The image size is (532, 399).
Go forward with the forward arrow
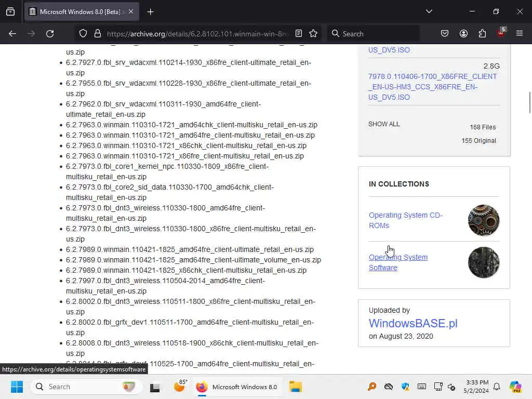coord(31,34)
